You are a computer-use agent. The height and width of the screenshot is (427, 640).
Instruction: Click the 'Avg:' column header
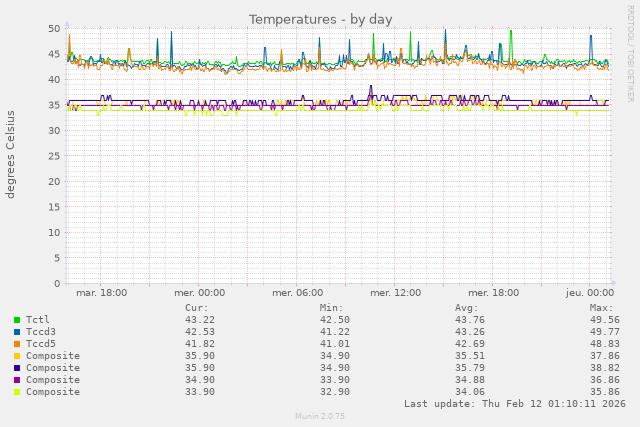(x=467, y=308)
